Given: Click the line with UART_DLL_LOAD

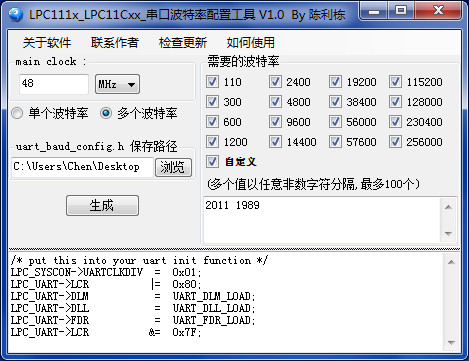Looking at the screenshot, I should pyautogui.click(x=133, y=308).
